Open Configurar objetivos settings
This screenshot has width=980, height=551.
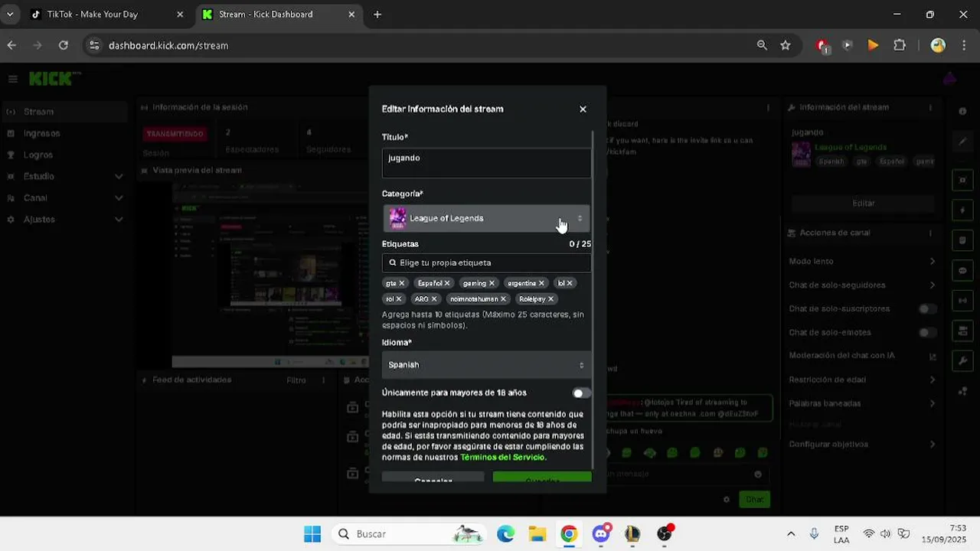coord(862,445)
